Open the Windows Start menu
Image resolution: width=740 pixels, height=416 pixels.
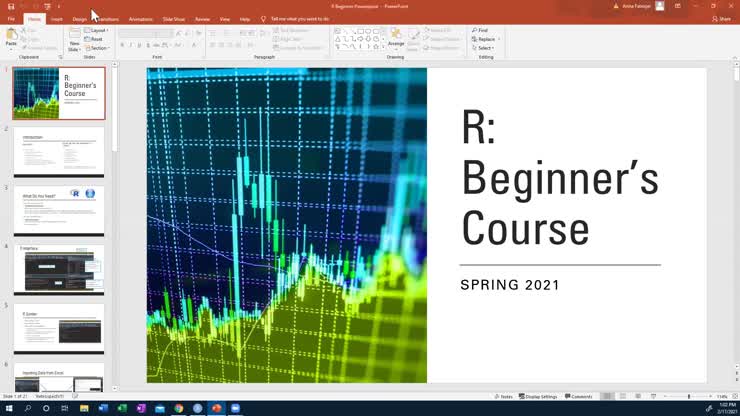tap(9, 408)
